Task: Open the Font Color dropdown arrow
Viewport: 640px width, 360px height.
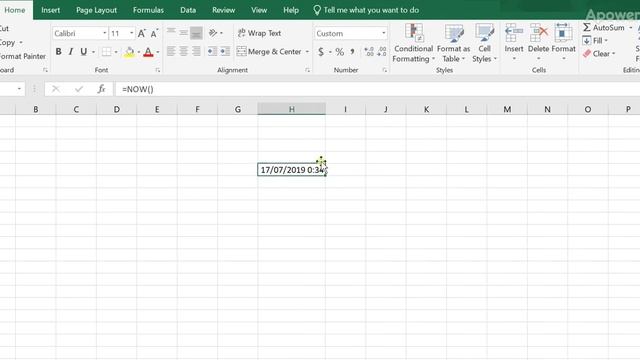Action: [x=158, y=52]
